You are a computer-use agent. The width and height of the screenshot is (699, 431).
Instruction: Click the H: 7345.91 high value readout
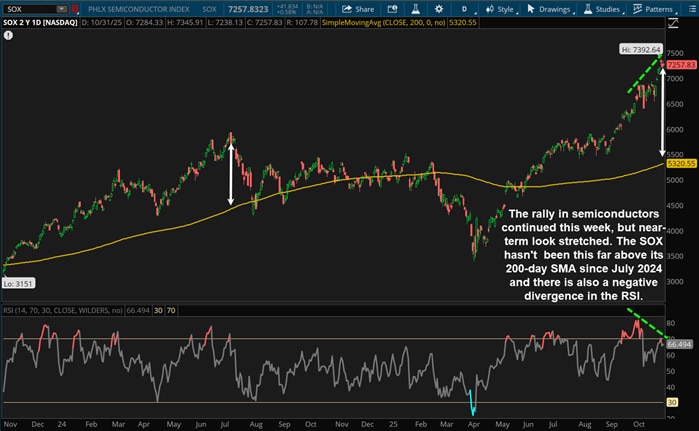[185, 22]
